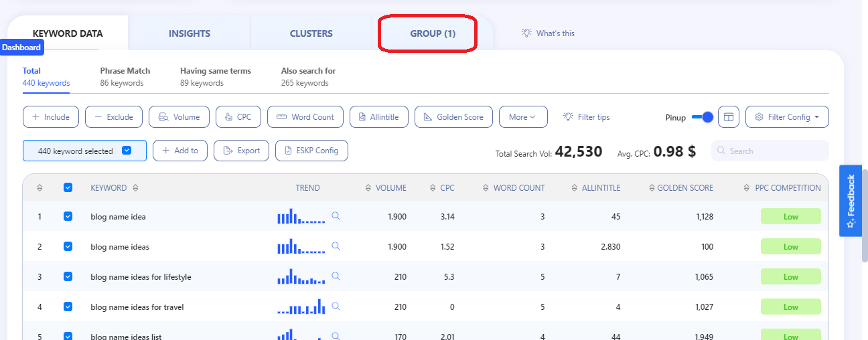Uncheck row 3 lifestyle keyword
The image size is (868, 340).
pyautogui.click(x=68, y=276)
